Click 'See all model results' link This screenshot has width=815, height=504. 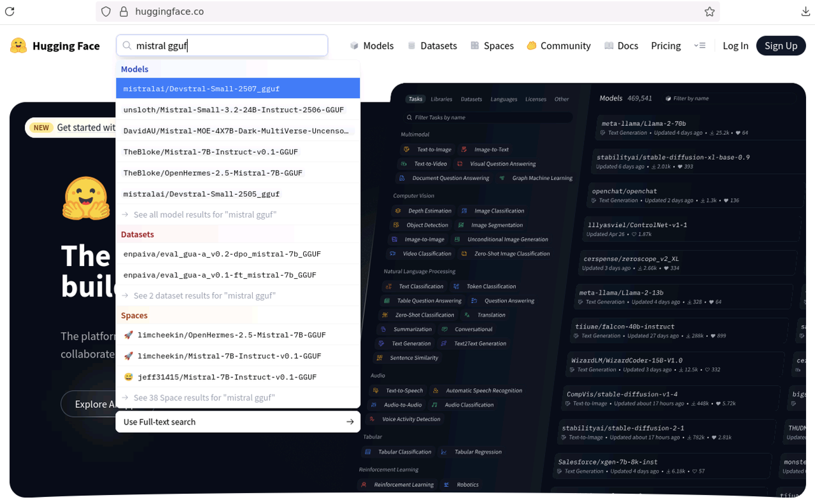click(x=238, y=214)
